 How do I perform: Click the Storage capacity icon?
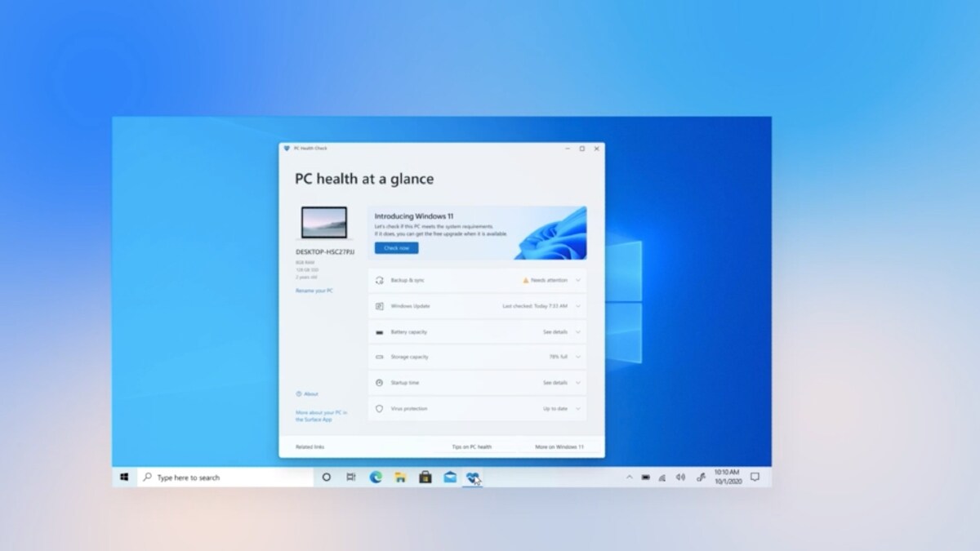[378, 357]
